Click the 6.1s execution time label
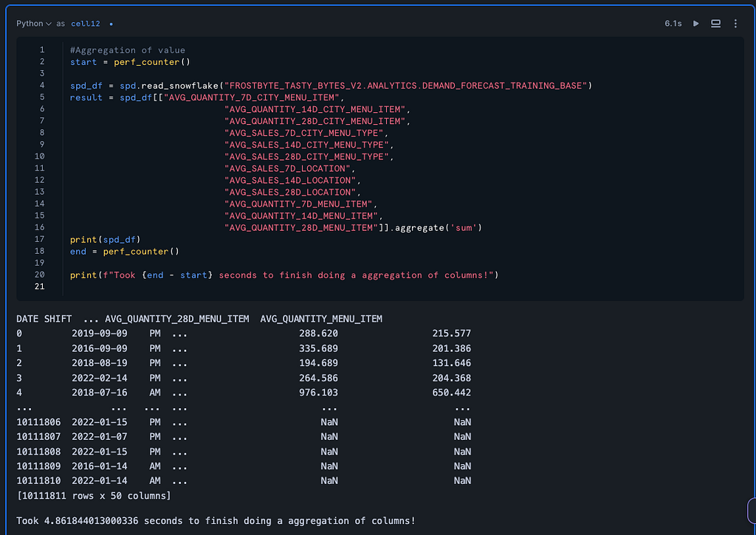The image size is (756, 535). pyautogui.click(x=673, y=24)
